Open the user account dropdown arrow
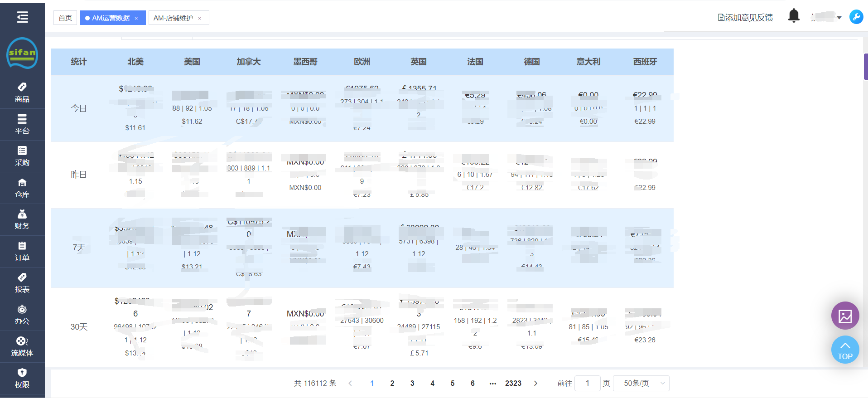Viewport: 868px width, 399px height. tap(839, 18)
